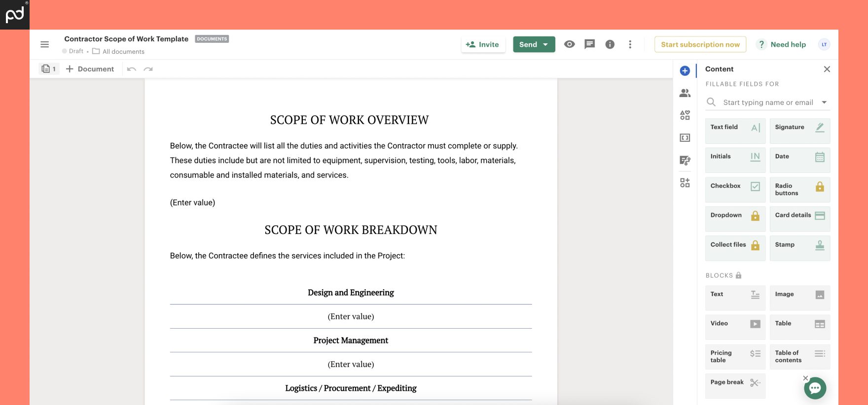868x405 pixels.
Task: Click the redo arrow icon
Action: coord(148,69)
